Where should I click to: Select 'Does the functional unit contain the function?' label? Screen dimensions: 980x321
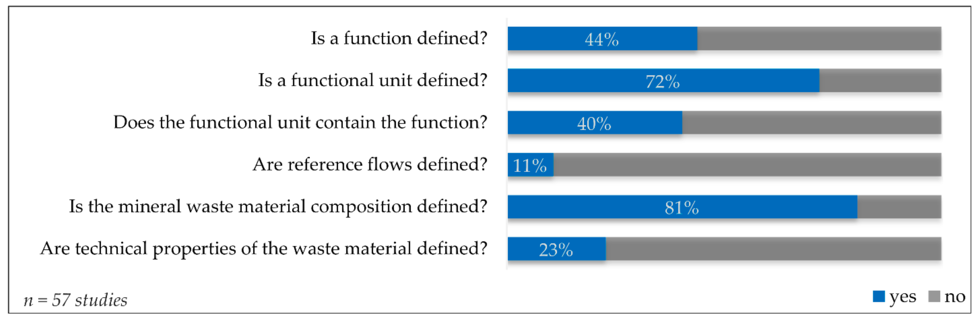point(300,123)
